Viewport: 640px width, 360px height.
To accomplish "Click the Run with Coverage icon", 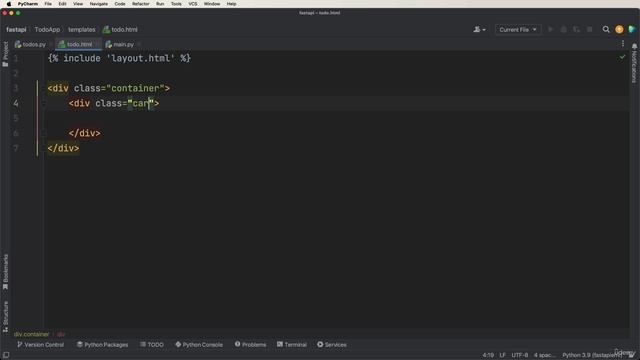I will point(576,29).
